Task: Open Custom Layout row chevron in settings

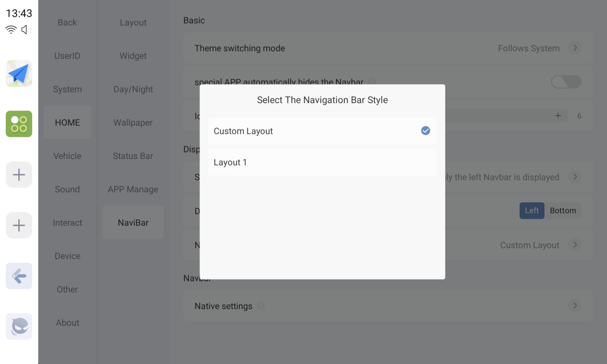Action: click(575, 245)
